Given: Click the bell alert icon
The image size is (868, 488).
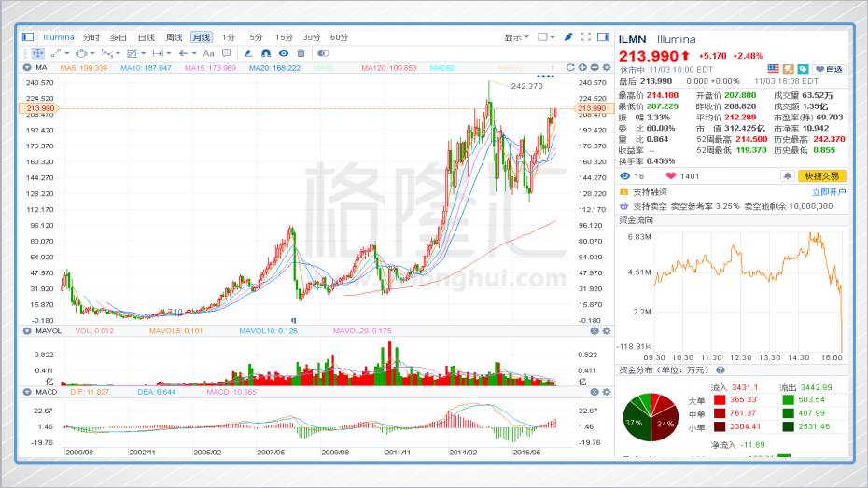Looking at the screenshot, I should (788, 175).
